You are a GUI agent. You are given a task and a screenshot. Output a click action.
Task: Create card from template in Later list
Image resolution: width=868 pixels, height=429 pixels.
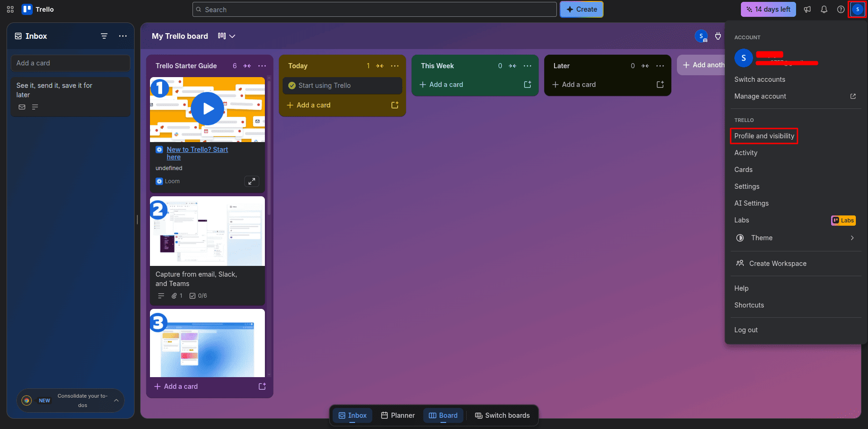[660, 85]
